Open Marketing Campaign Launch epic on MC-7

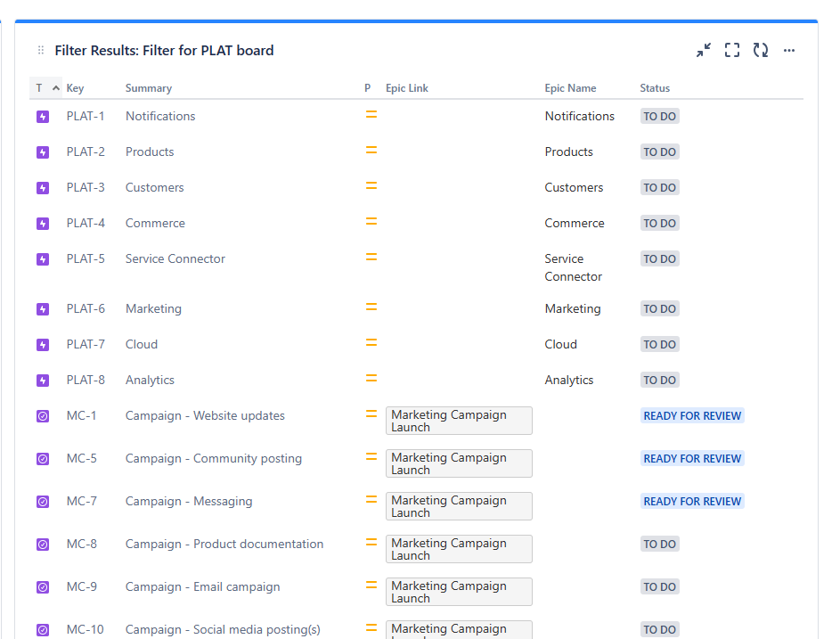point(459,506)
